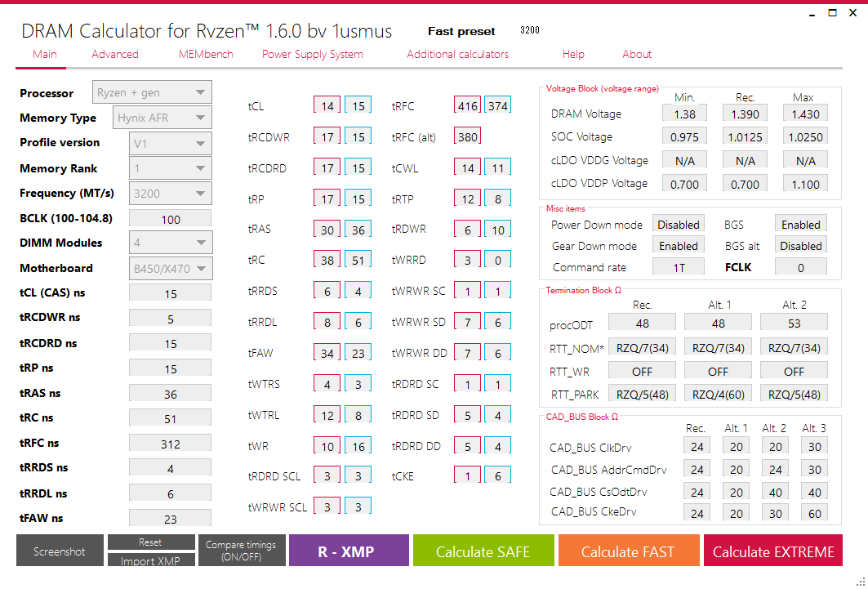Click the Screenshot button
The height and width of the screenshot is (589, 868).
tap(60, 551)
